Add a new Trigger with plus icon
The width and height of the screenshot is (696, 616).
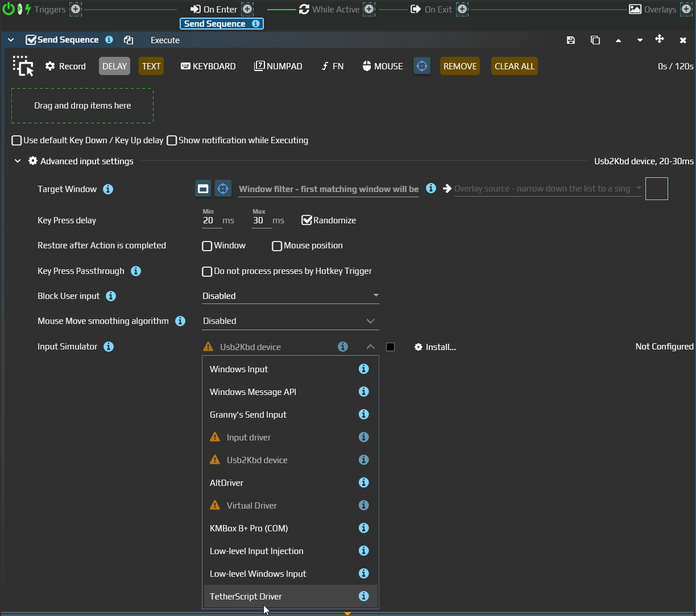(x=75, y=9)
